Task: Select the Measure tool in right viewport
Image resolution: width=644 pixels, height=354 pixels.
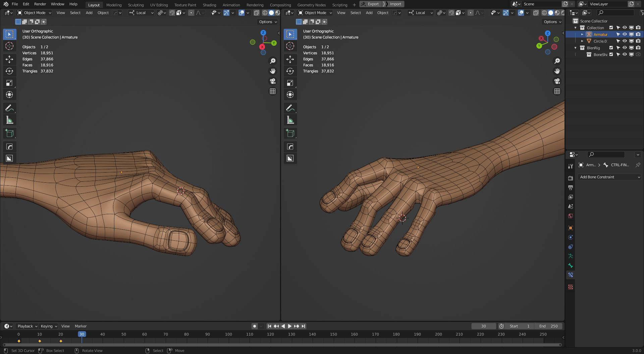Action: coord(290,120)
